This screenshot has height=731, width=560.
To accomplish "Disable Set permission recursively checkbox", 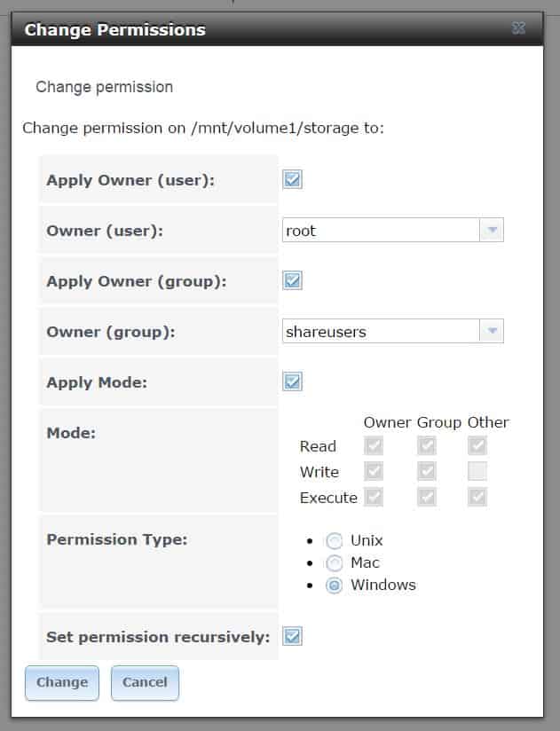I will [292, 636].
